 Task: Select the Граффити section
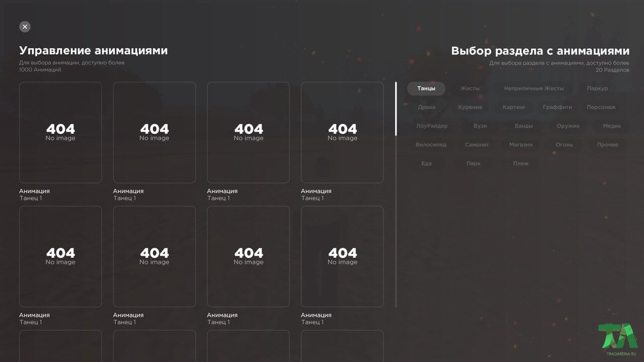557,107
